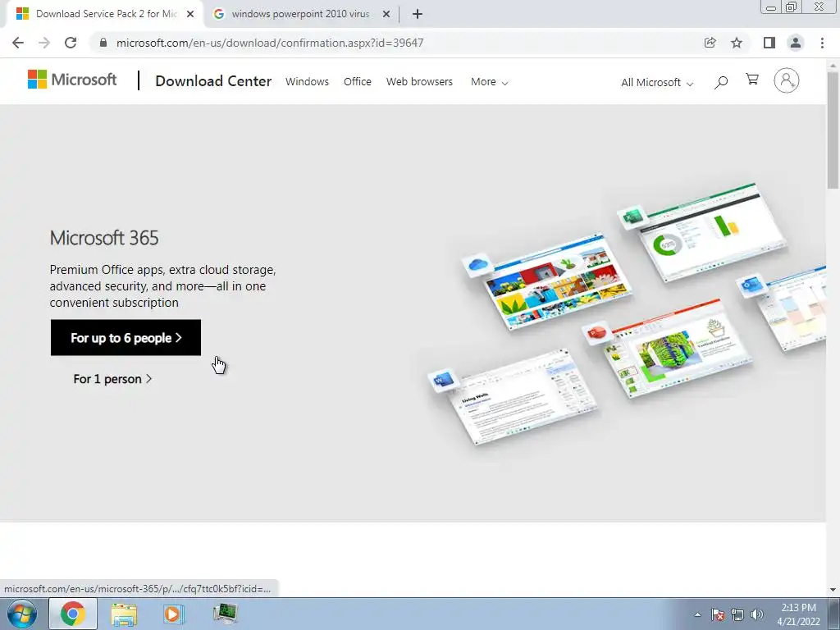The width and height of the screenshot is (840, 630).
Task: Close the windows powerpoint 2010 virus tab
Action: coord(386,14)
